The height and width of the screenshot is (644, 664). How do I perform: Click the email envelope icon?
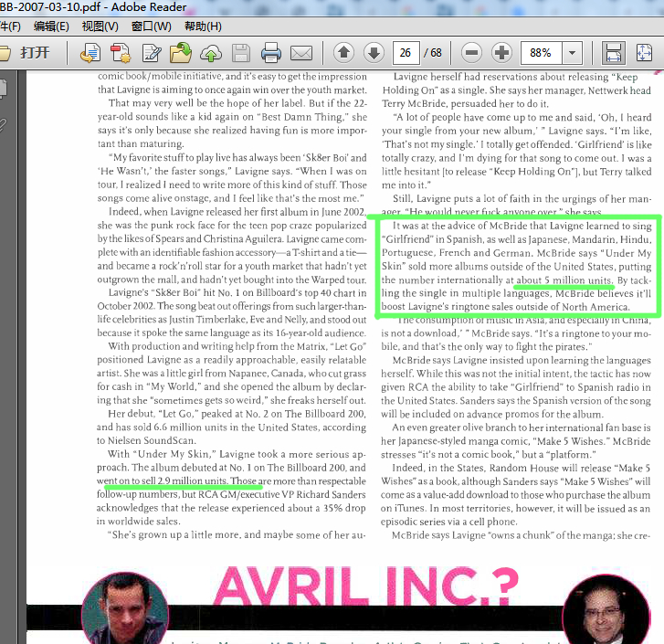click(x=301, y=53)
